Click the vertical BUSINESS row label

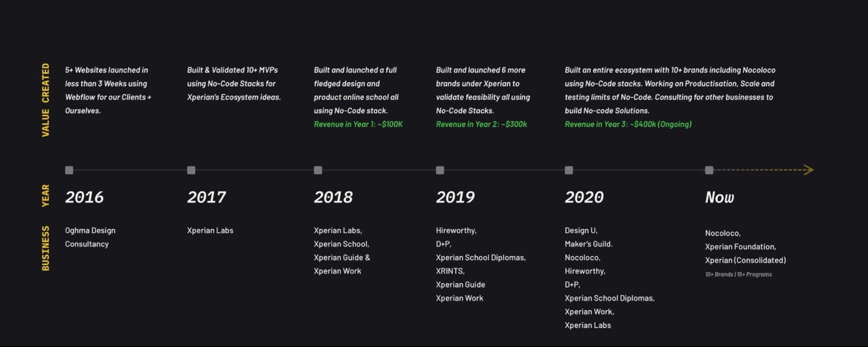pyautogui.click(x=46, y=249)
